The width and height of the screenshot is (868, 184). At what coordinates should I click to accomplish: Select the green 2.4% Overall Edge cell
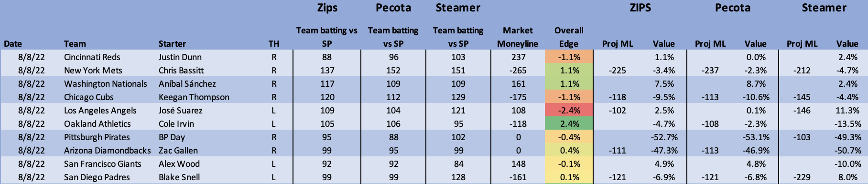(569, 123)
